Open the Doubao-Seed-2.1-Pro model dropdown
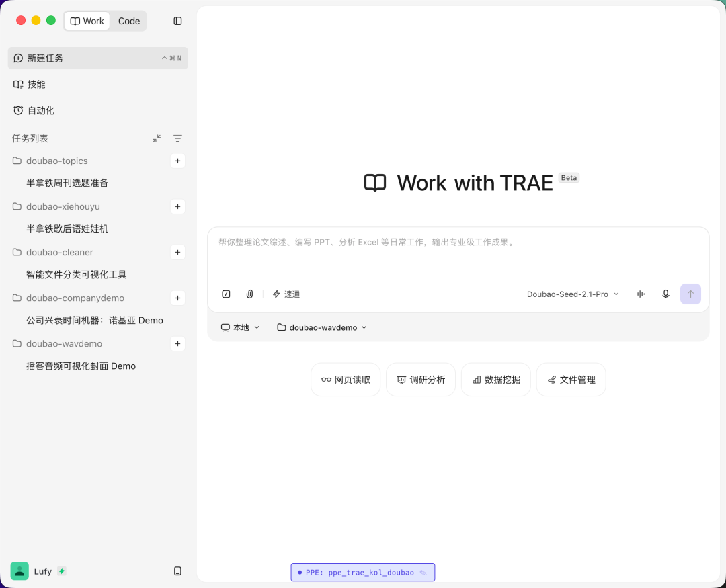This screenshot has width=726, height=588. [x=573, y=294]
